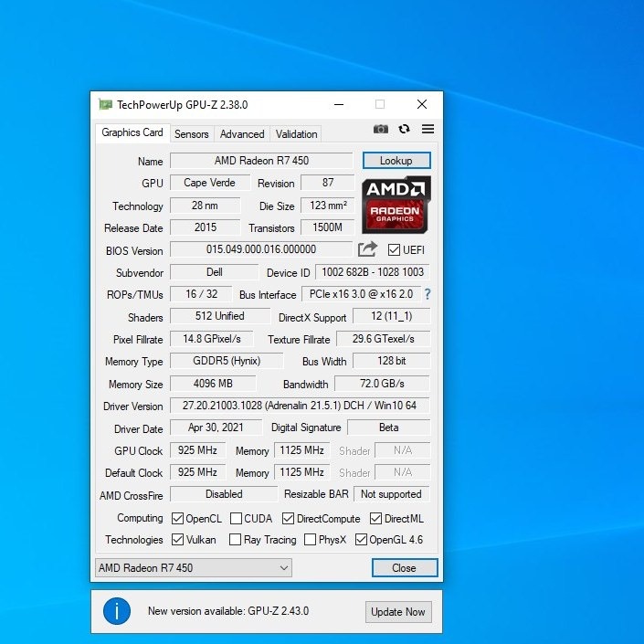Switch to the Sensors tab
Screen dimensions: 644x644
[x=192, y=133]
